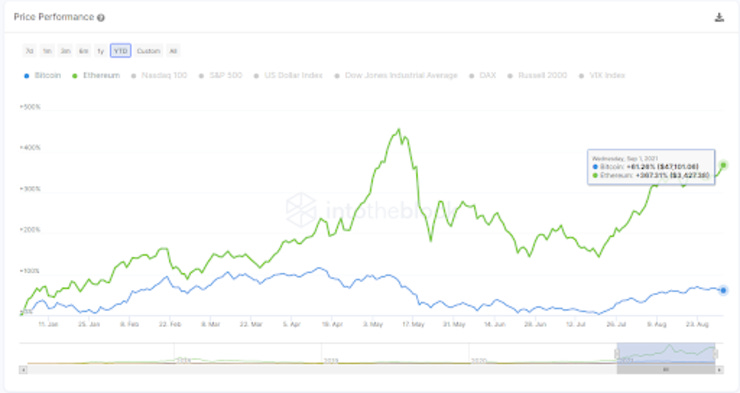Open the Custom date range option

[148, 50]
